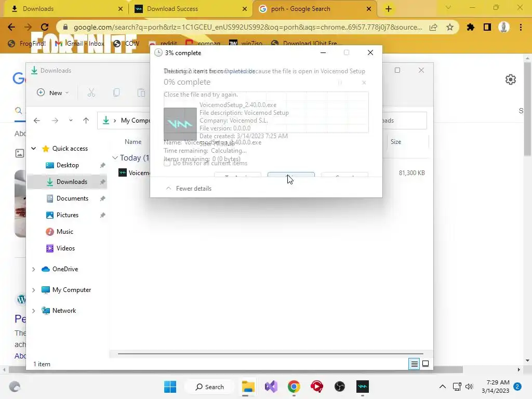Select Pictures in navigation pane

pyautogui.click(x=68, y=215)
